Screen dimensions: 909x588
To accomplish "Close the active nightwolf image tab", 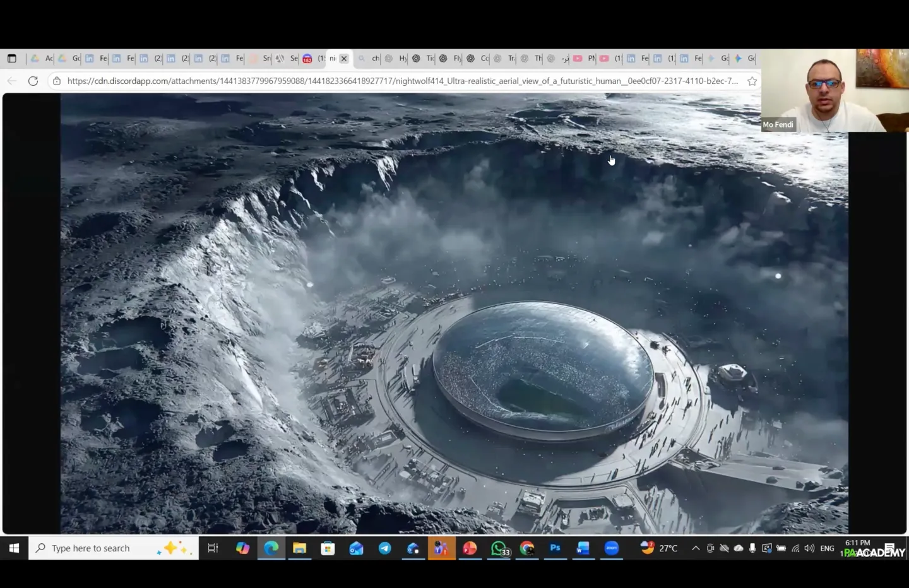I will point(344,59).
